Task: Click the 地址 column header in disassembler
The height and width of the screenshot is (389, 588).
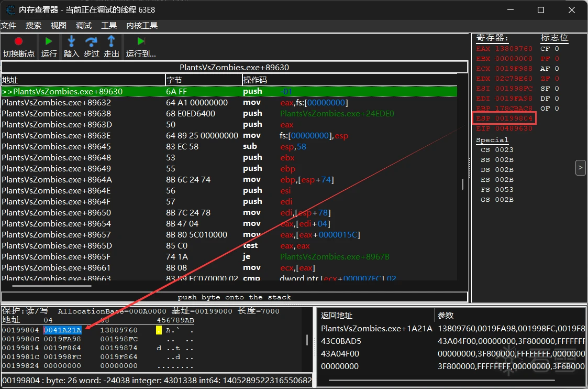Action: (83, 80)
